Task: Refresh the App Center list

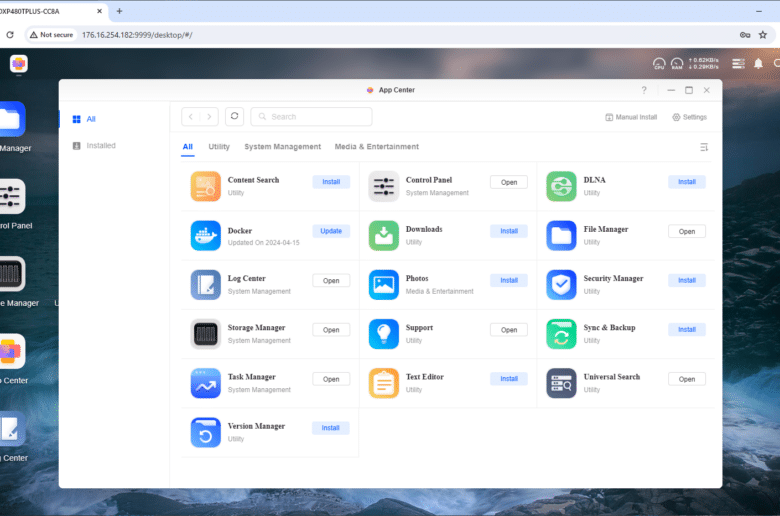Action: point(234,116)
